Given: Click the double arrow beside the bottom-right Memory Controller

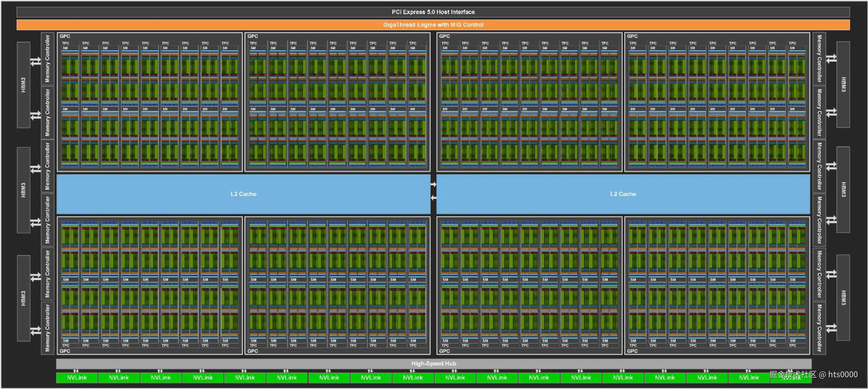Looking at the screenshot, I should tap(831, 328).
